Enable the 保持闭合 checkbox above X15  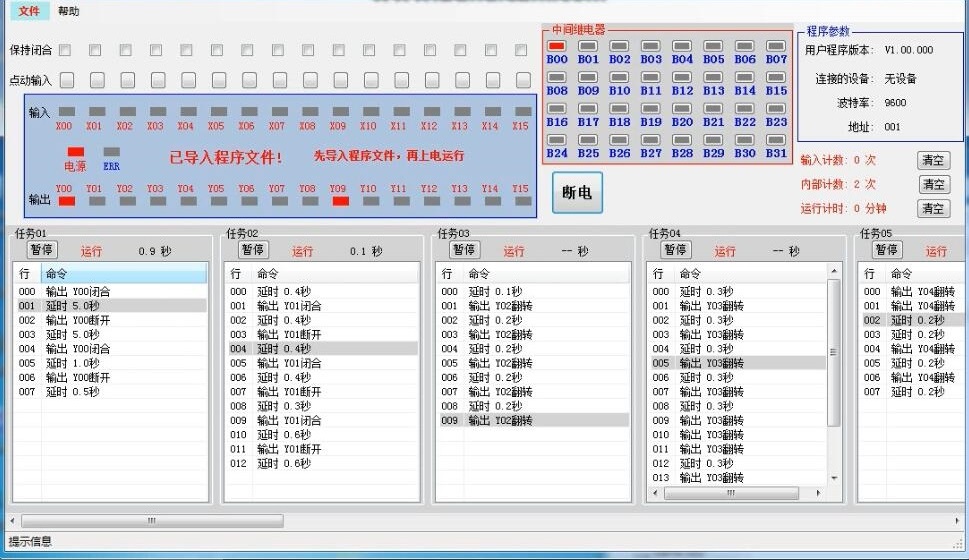point(521,50)
